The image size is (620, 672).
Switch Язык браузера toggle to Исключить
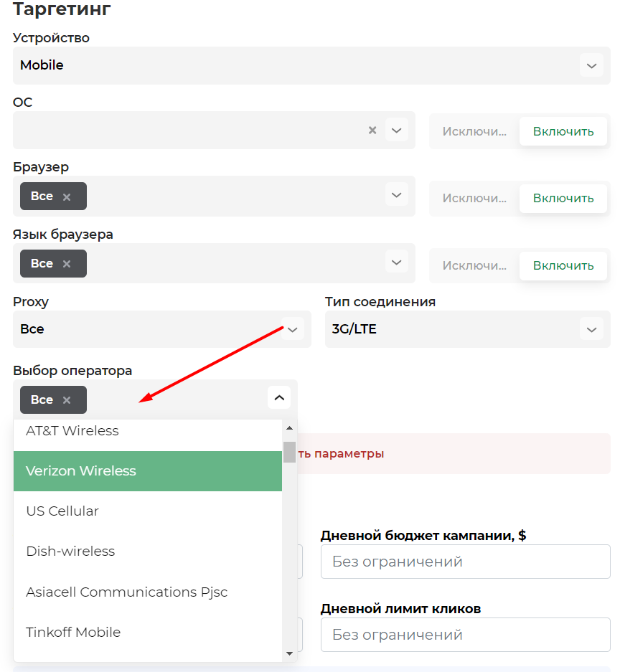(474, 265)
